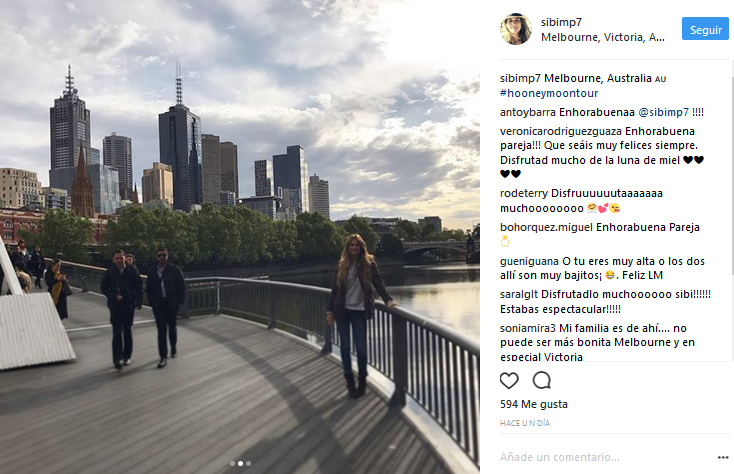Click the Melbourne skyline photo
Screen dimensions: 734x474
click(x=240, y=237)
